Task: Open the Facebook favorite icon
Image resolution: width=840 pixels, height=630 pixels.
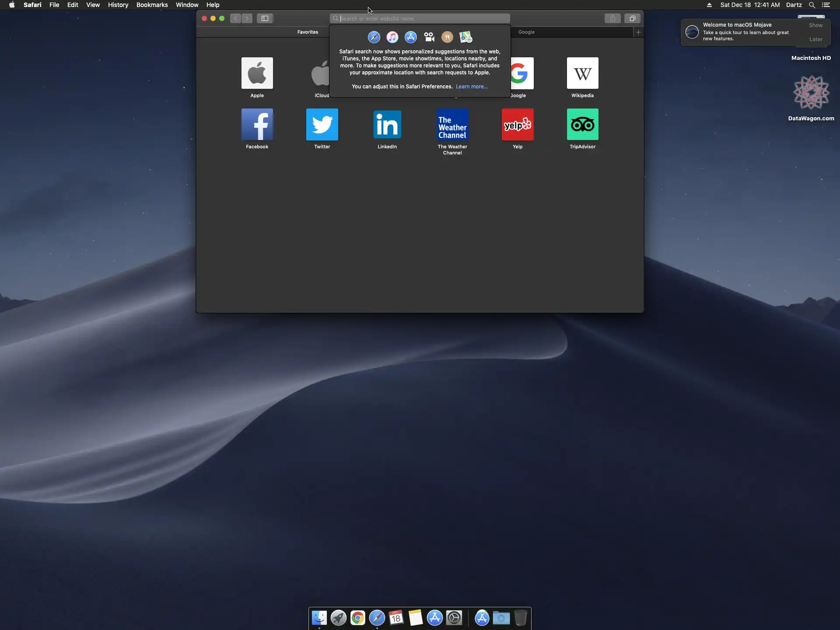Action: coord(257,125)
